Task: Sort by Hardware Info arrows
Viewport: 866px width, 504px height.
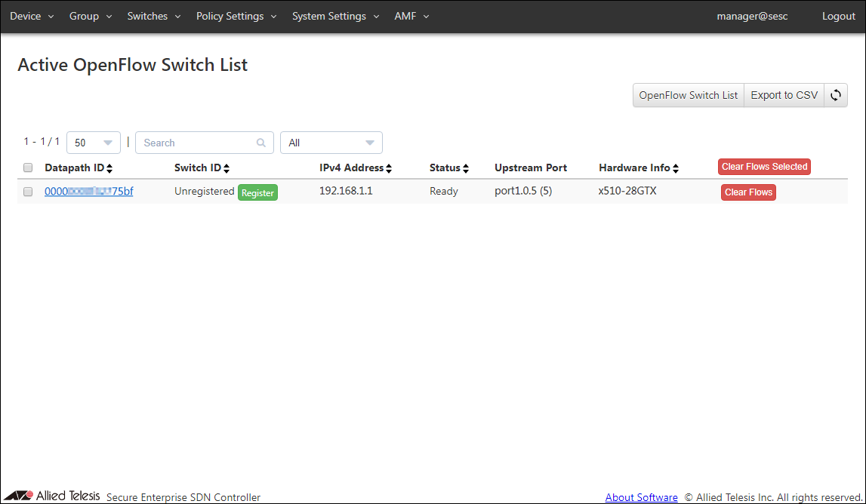Action: click(x=676, y=168)
